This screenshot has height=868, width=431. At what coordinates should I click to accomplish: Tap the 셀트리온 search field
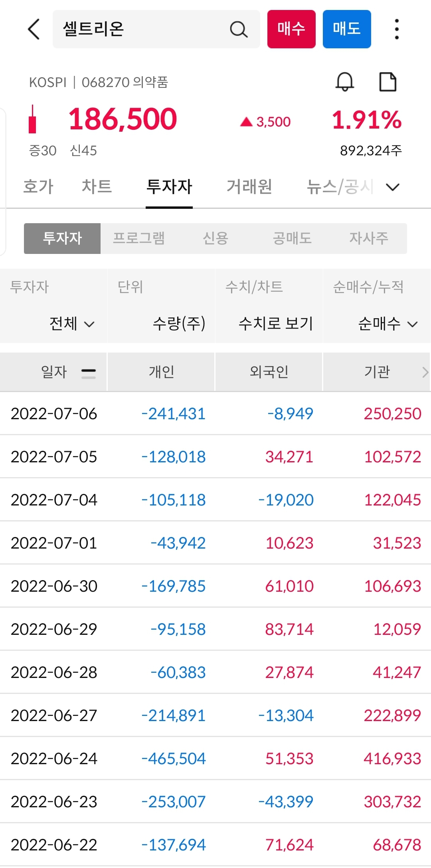pyautogui.click(x=156, y=29)
